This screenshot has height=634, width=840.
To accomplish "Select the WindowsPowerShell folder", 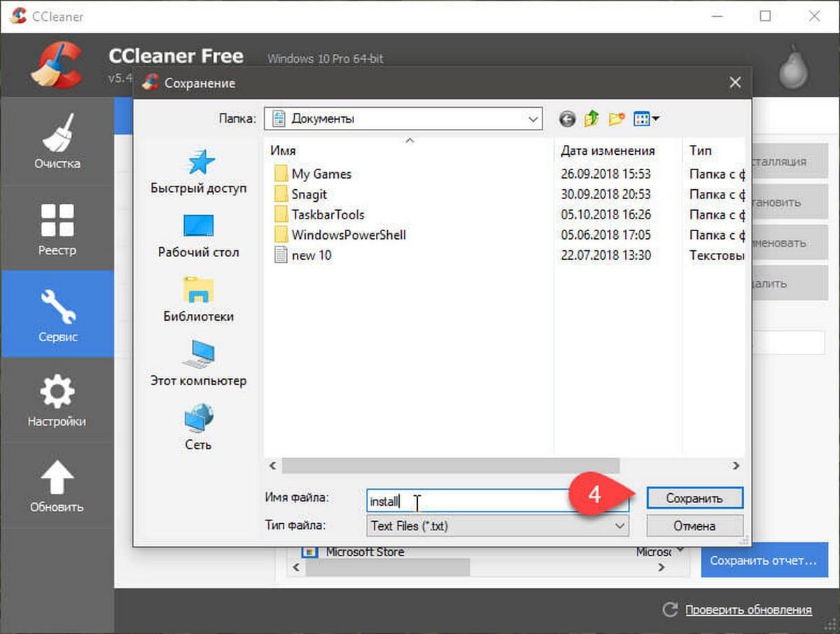I will pyautogui.click(x=339, y=235).
